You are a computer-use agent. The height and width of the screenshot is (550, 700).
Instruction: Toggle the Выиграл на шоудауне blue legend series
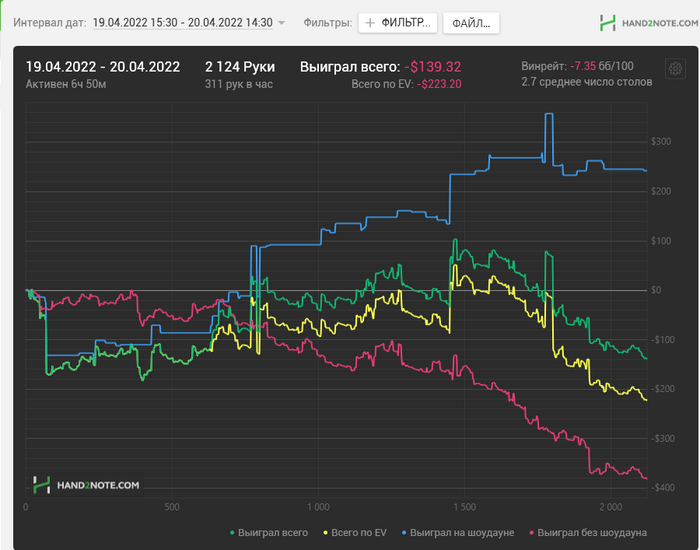point(458,533)
